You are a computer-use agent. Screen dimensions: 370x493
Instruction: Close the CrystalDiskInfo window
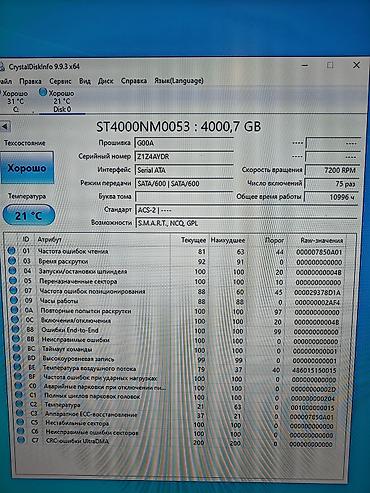point(356,65)
